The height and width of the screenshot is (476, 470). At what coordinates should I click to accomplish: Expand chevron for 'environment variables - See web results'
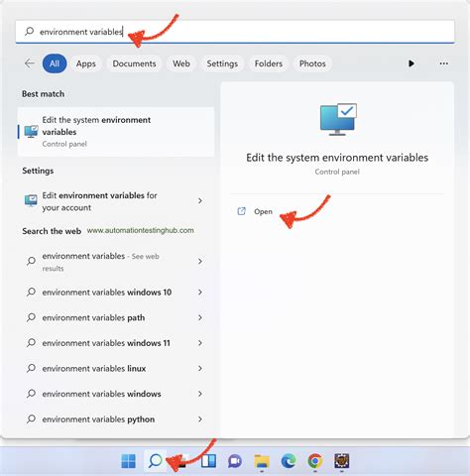pyautogui.click(x=200, y=261)
